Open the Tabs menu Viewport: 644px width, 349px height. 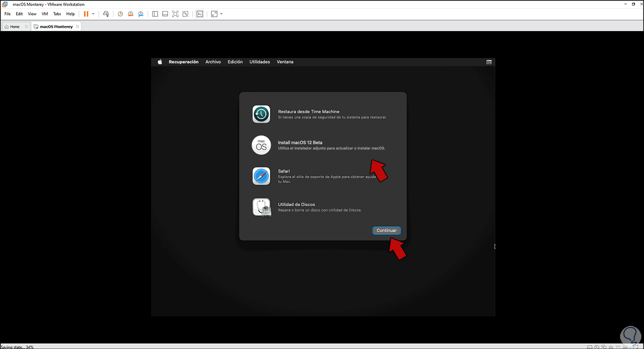tap(57, 14)
